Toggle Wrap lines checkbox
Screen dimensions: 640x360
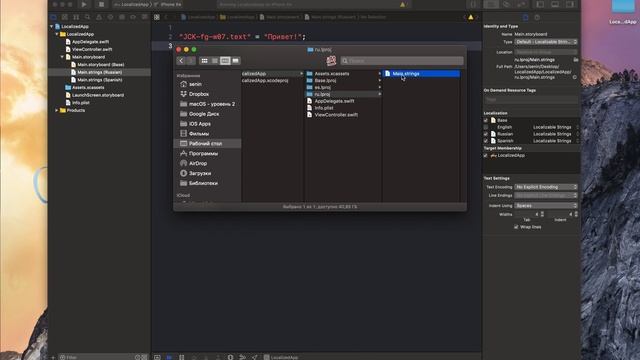516,227
